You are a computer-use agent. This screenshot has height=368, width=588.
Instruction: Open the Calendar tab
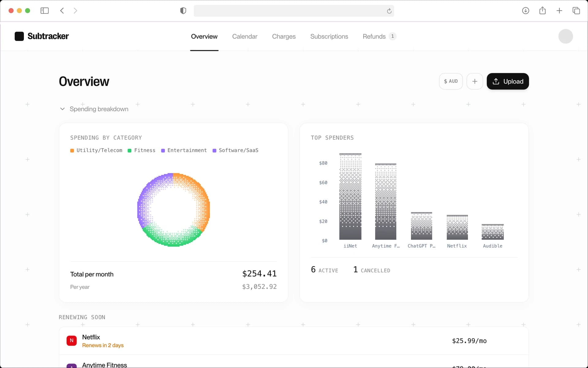245,36
